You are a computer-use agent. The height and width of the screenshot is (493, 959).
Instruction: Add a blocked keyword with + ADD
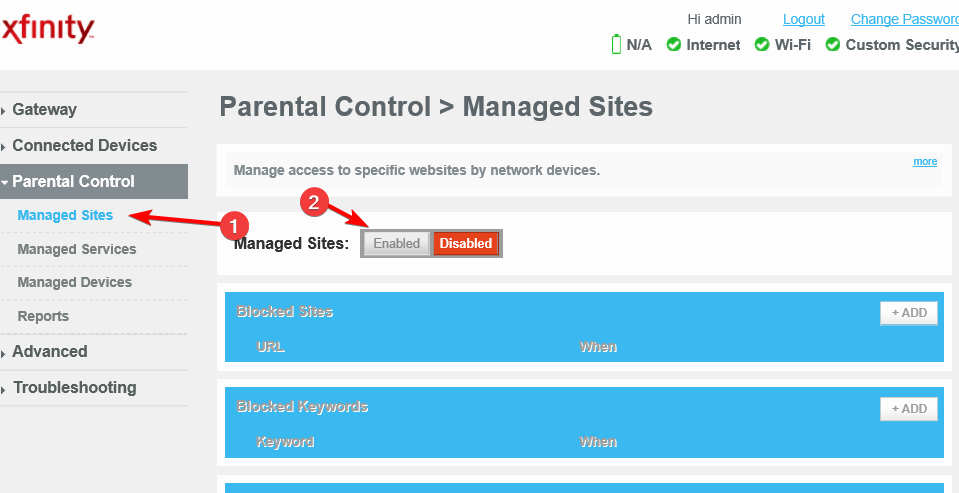909,409
